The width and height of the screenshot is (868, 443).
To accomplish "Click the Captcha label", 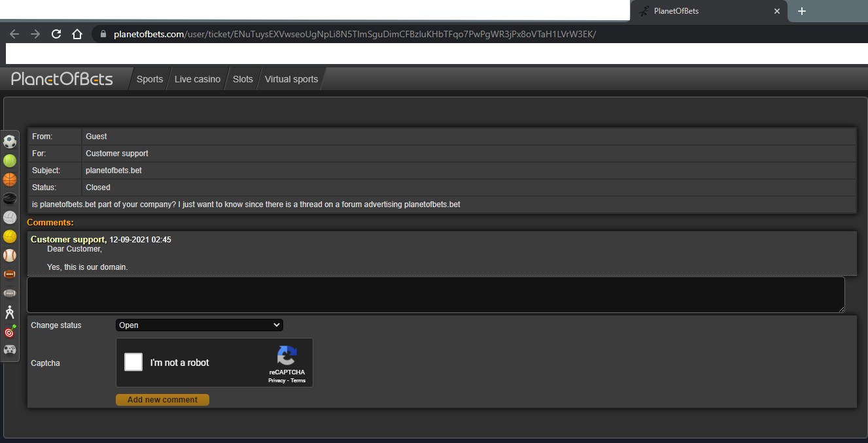I will tap(45, 363).
